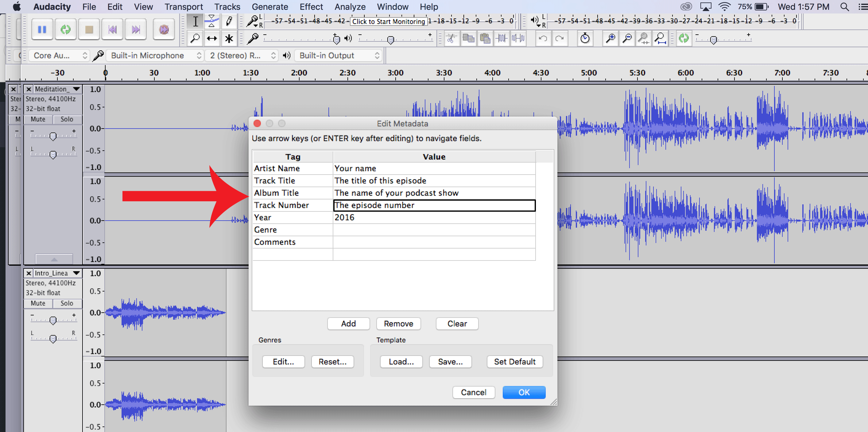
Task: Click Genres Edit... button
Action: pos(283,362)
